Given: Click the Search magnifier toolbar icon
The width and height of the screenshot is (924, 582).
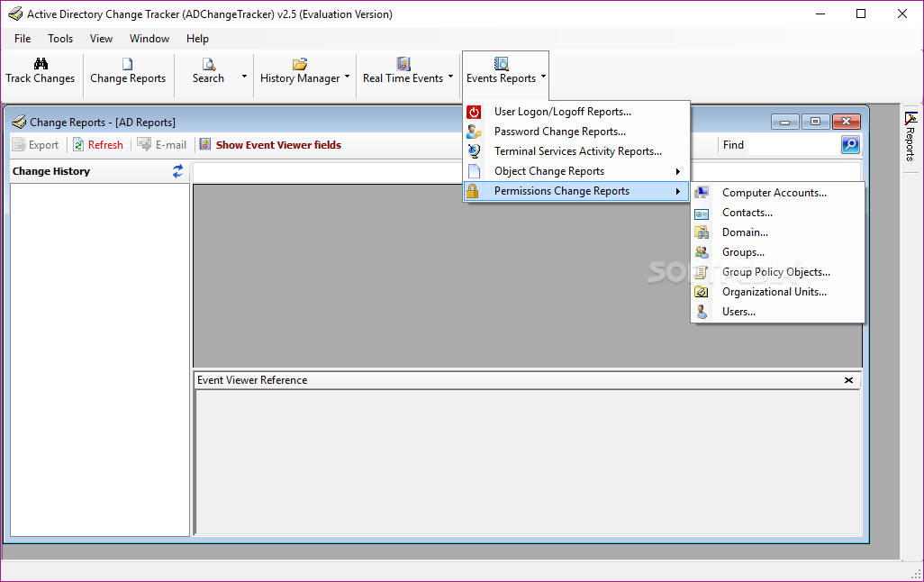Looking at the screenshot, I should click(x=209, y=64).
